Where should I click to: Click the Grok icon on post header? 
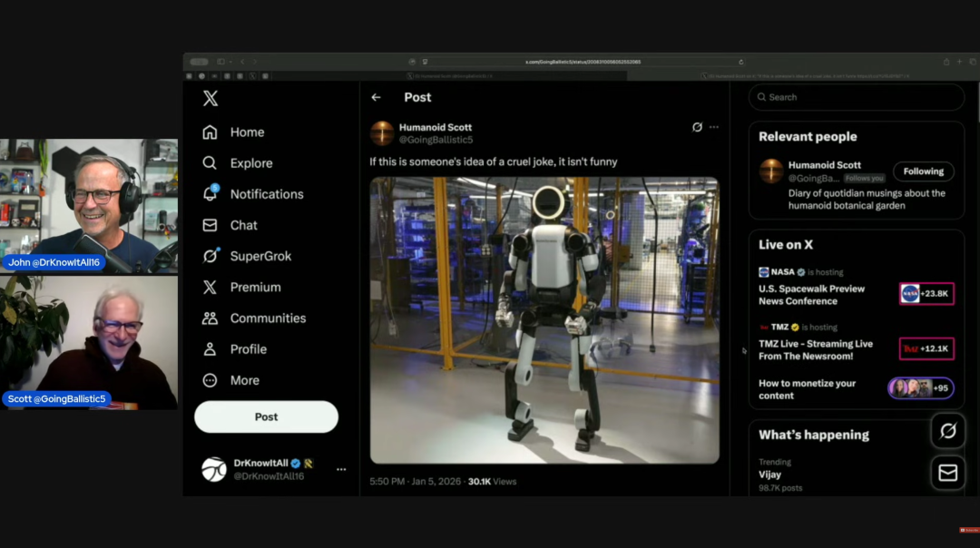point(697,127)
